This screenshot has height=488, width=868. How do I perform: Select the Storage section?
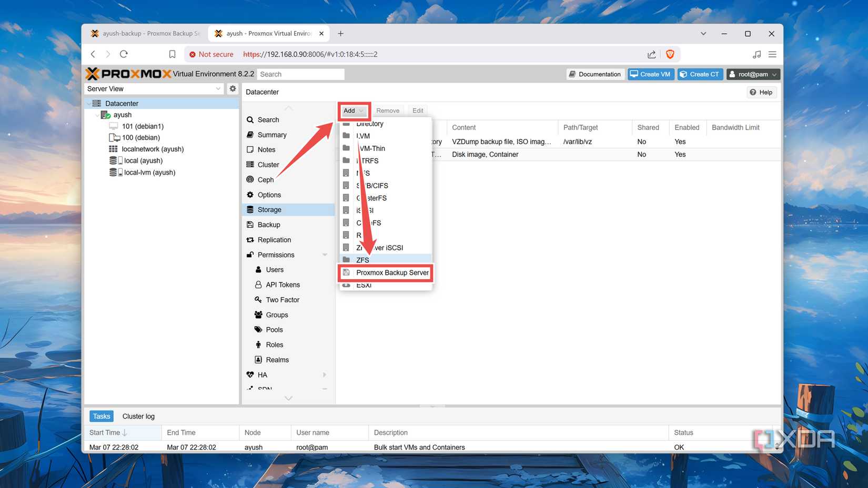click(288, 210)
